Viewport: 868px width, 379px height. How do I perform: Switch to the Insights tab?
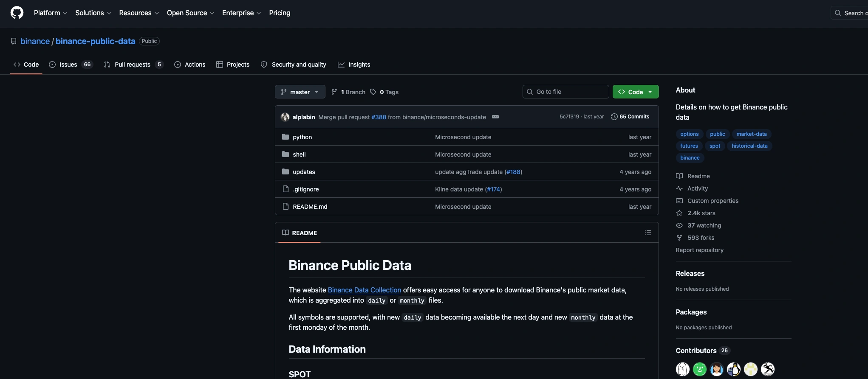354,65
